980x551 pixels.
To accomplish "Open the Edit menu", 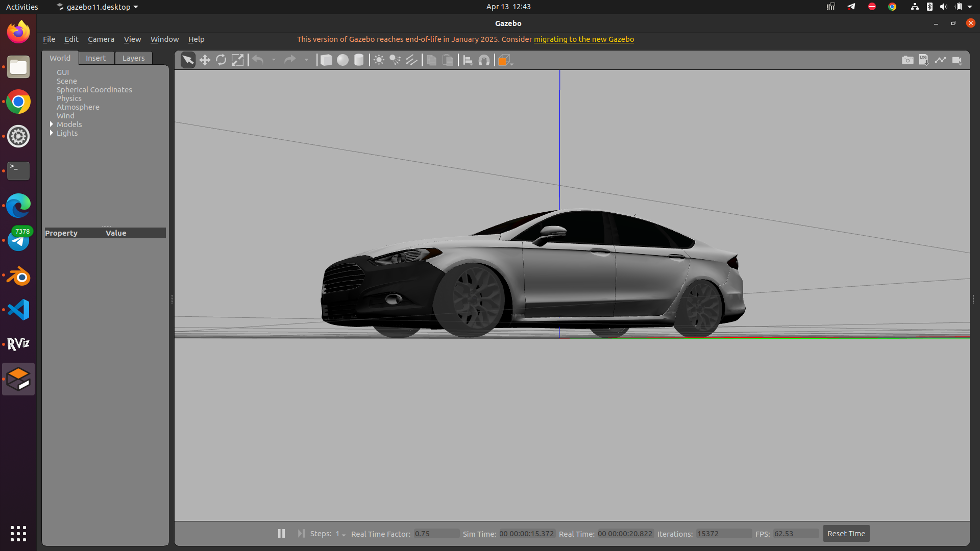I will tap(71, 39).
